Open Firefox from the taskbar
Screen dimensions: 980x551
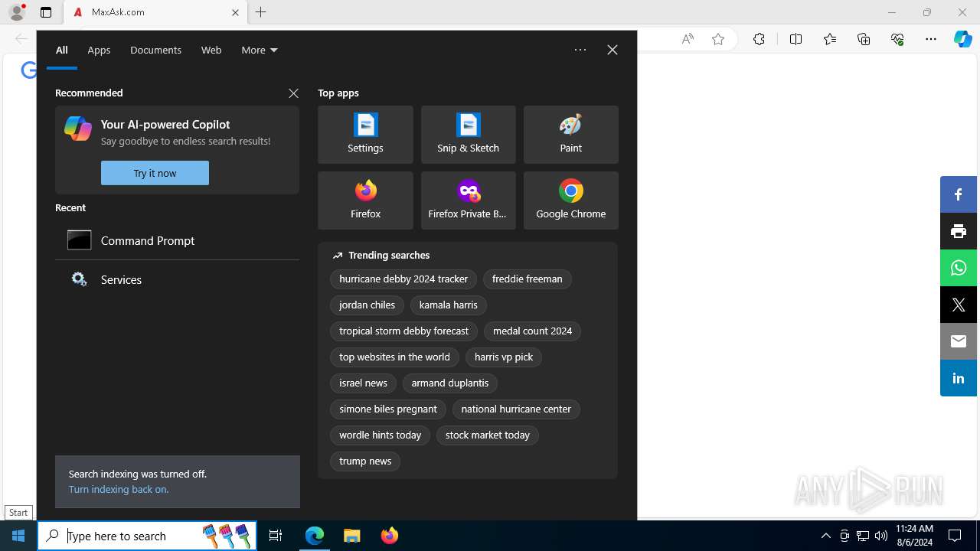[x=390, y=536]
